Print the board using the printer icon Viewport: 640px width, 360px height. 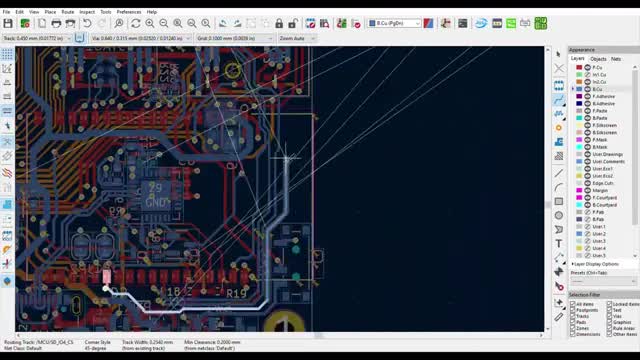coord(56,23)
